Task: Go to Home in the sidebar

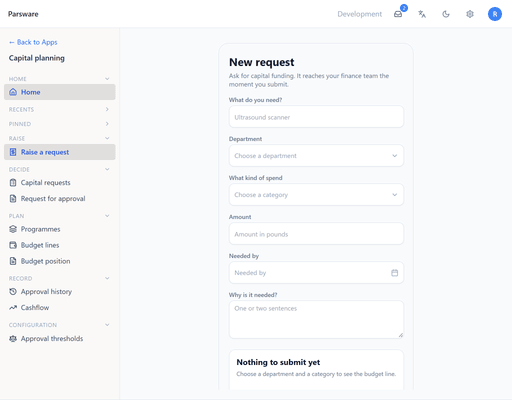Action: point(60,92)
